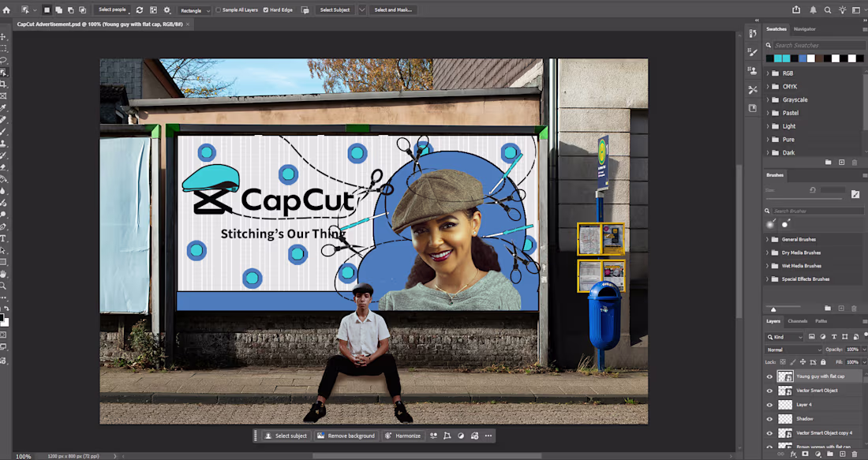Click the new group folder icon in Layers
Image resolution: width=868 pixels, height=460 pixels.
pyautogui.click(x=830, y=454)
